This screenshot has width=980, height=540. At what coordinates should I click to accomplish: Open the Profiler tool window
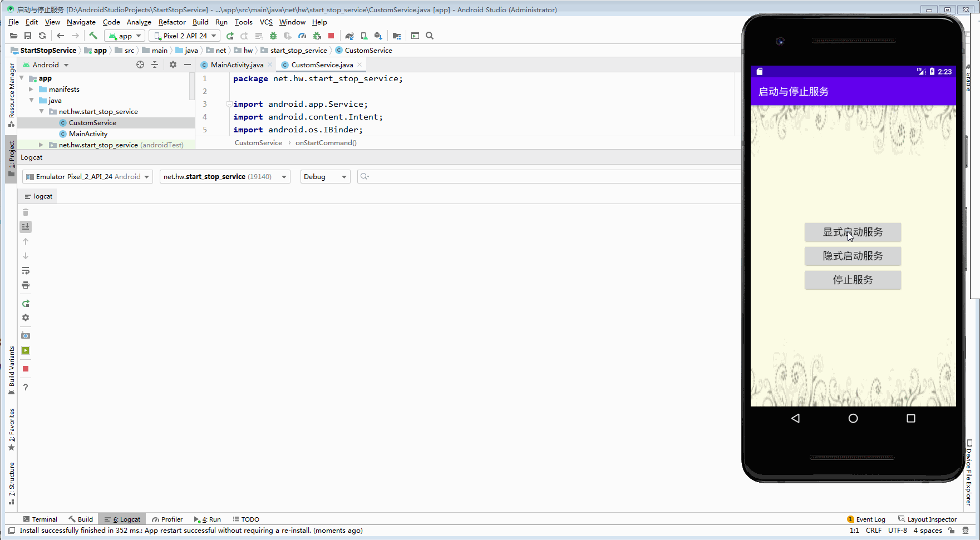coord(167,519)
